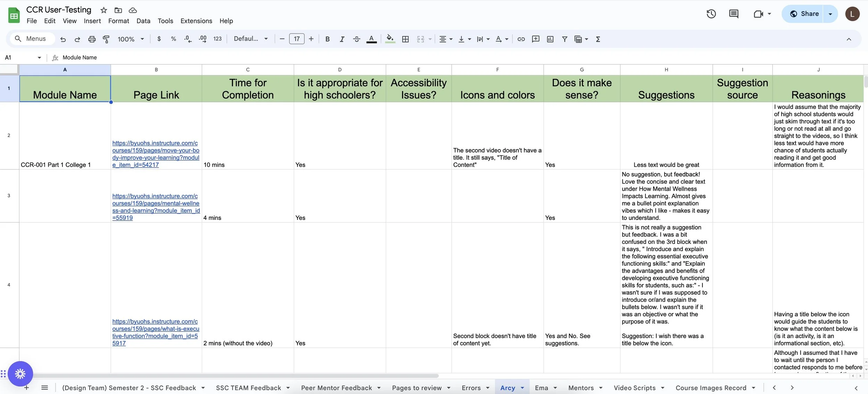Open the File menu

point(32,21)
